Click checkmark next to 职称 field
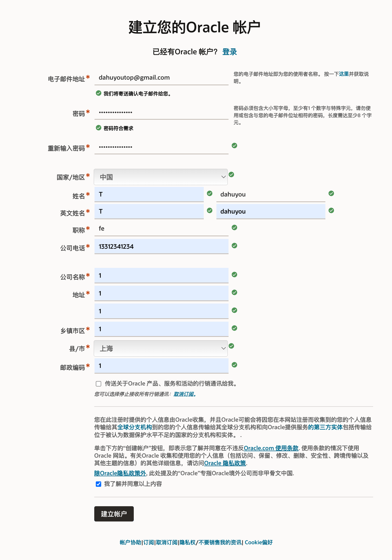Image resolution: width=392 pixels, height=560 pixels. pos(234,228)
